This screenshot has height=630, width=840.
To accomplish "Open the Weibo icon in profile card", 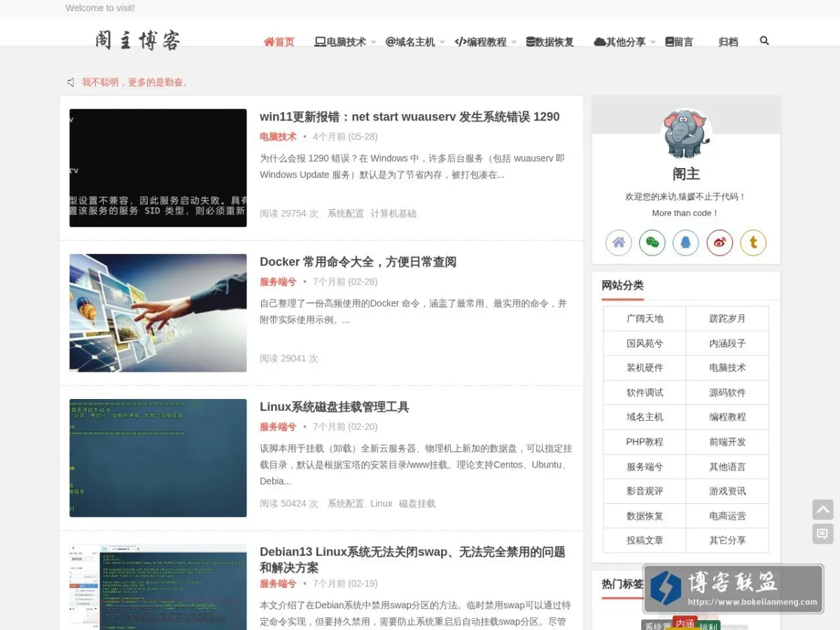I will pyautogui.click(x=720, y=243).
